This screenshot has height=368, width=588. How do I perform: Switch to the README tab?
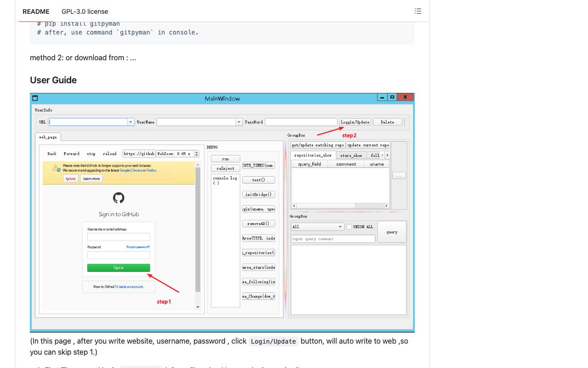36,11
